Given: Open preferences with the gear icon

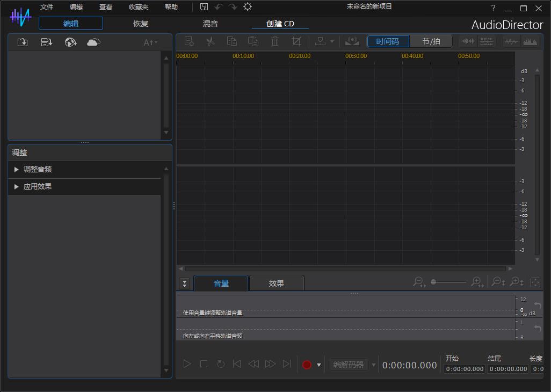Looking at the screenshot, I should pyautogui.click(x=248, y=7).
